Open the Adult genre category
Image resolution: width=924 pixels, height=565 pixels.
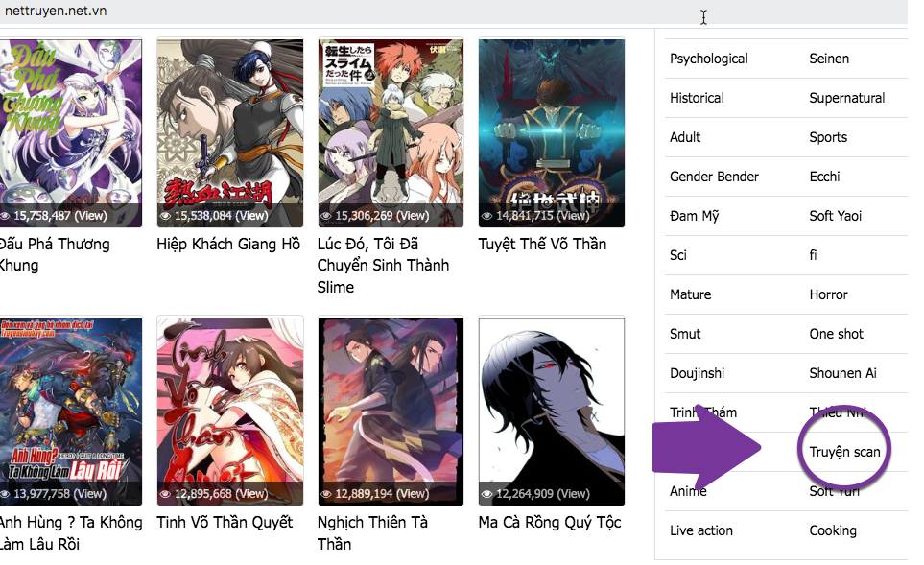click(685, 137)
